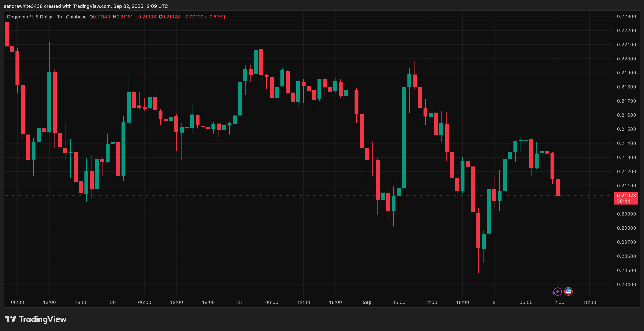The width and height of the screenshot is (644, 331).
Task: Click the 0.21900 price axis label
Action: click(x=626, y=73)
